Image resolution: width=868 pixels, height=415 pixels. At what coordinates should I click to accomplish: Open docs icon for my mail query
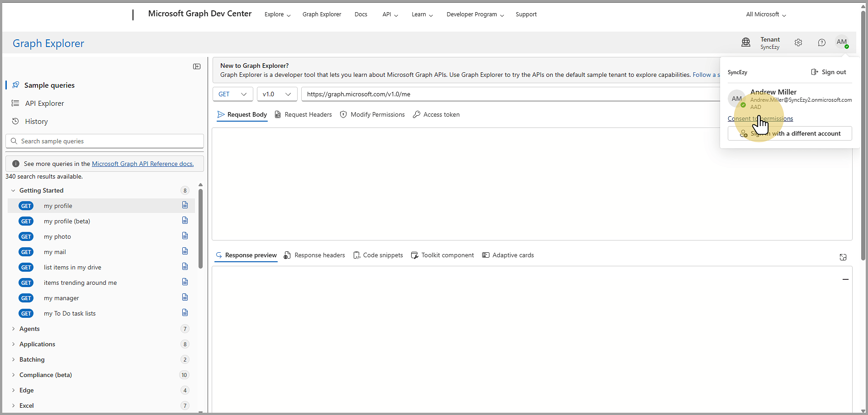click(185, 251)
